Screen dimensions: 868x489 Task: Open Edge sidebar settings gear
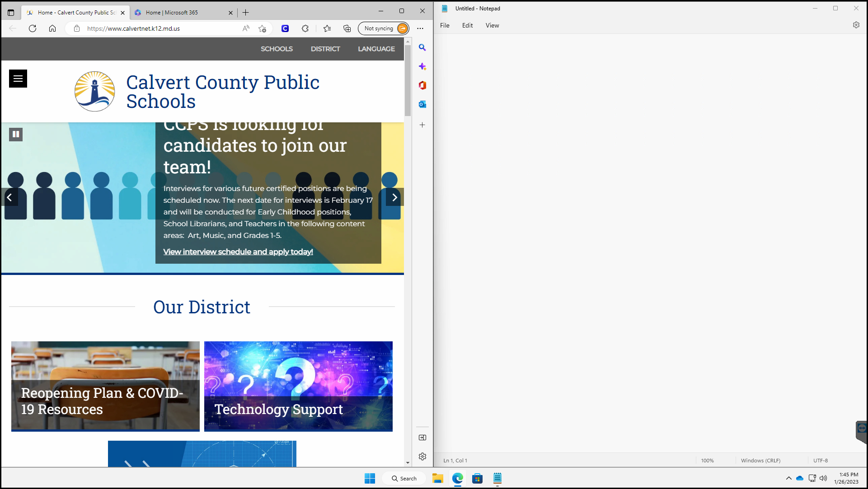422,456
